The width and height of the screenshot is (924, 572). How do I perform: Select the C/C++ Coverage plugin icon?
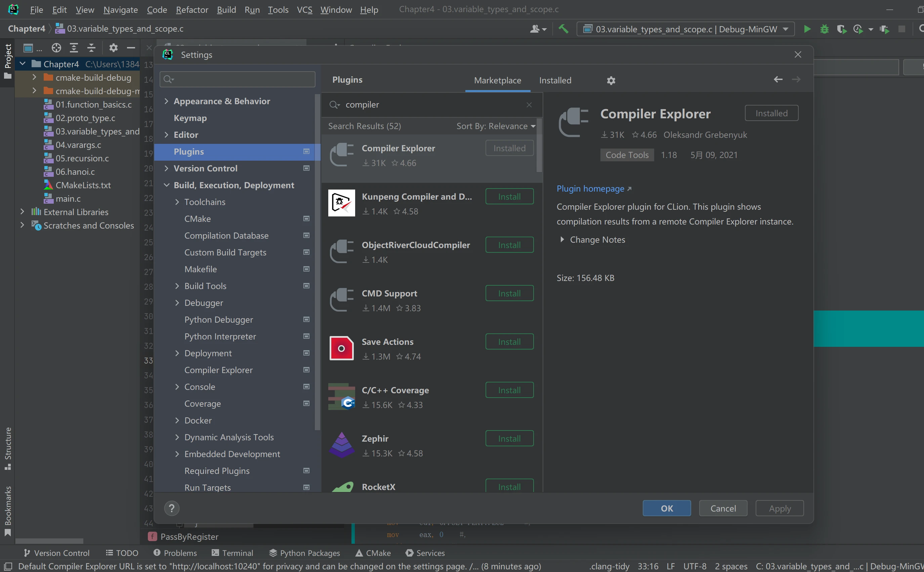[x=341, y=397]
